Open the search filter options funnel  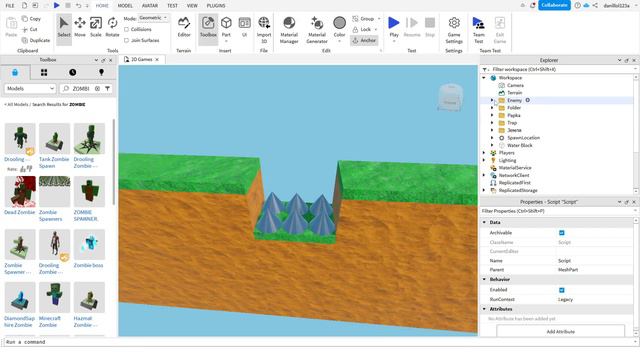point(107,89)
